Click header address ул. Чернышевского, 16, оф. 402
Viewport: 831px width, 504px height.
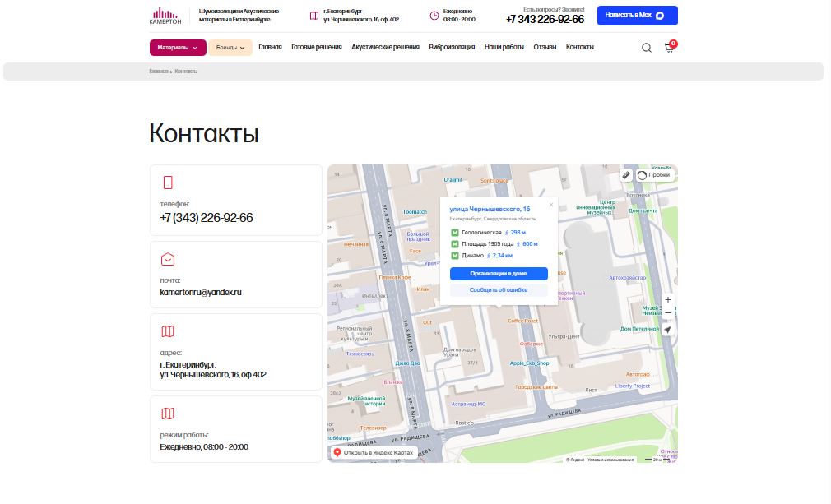pyautogui.click(x=361, y=20)
